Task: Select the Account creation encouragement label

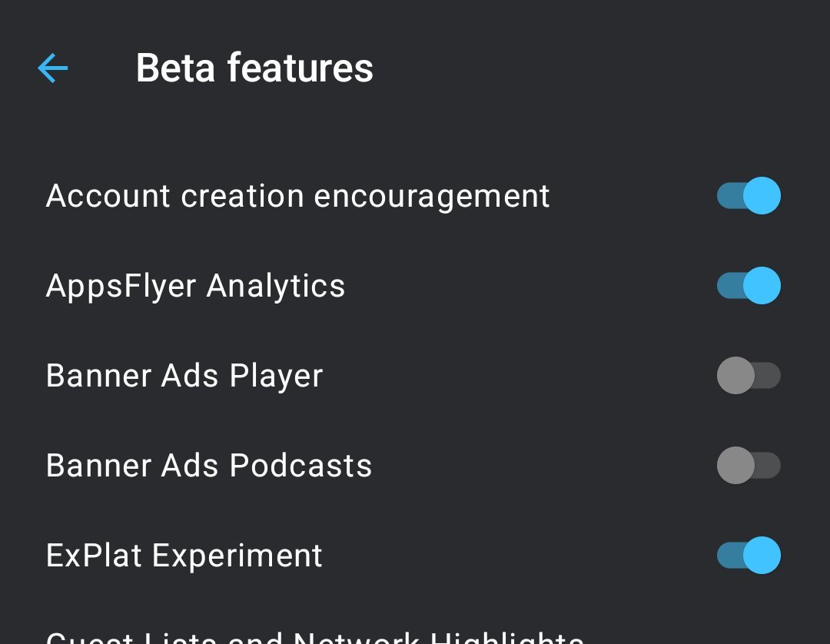Action: pos(297,196)
